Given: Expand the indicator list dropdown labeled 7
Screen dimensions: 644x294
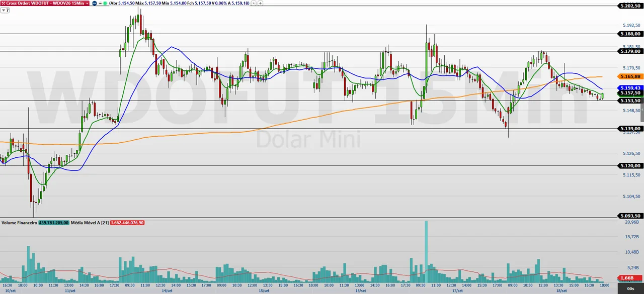Looking at the screenshot, I should [x=5, y=10].
